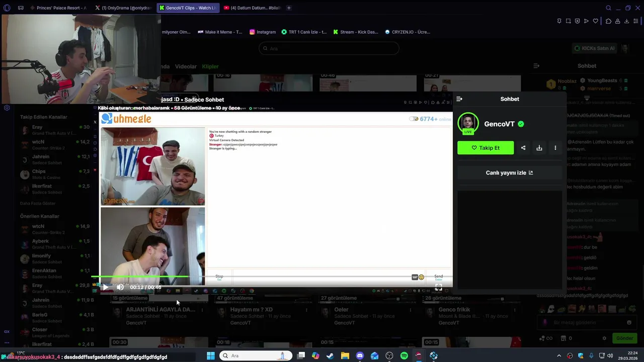Switch to the Datlum Datlum YouTube tab
644x362 pixels.
pyautogui.click(x=252, y=8)
